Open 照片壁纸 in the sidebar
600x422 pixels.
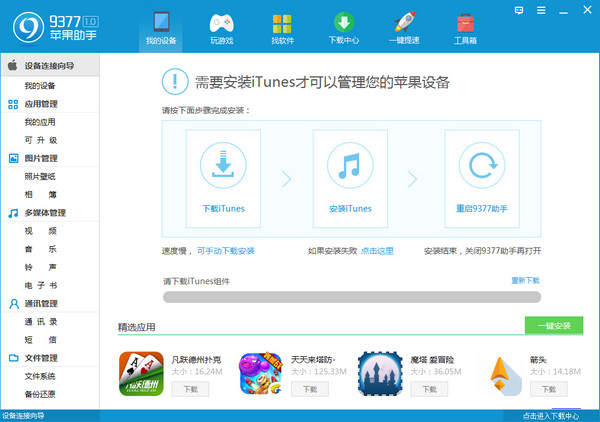pyautogui.click(x=40, y=176)
